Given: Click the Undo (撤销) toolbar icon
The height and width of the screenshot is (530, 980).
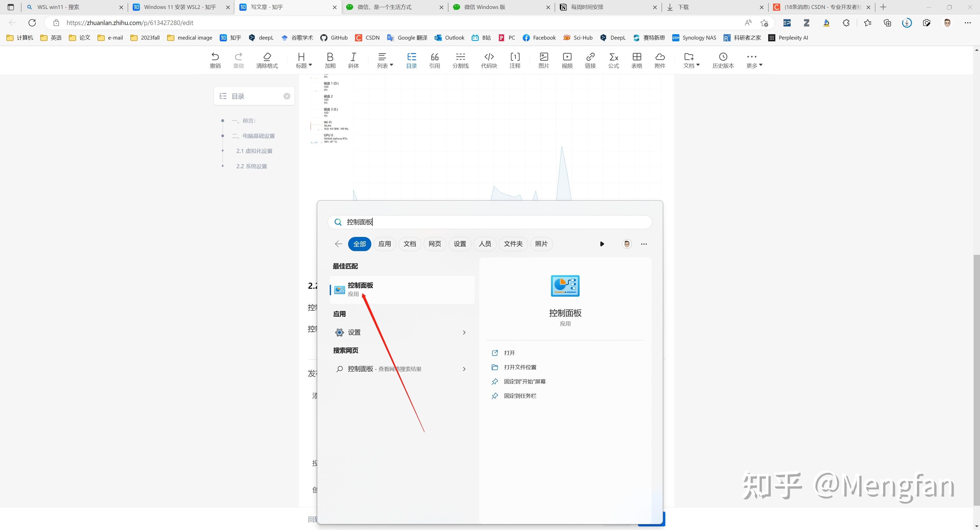Looking at the screenshot, I should point(215,60).
